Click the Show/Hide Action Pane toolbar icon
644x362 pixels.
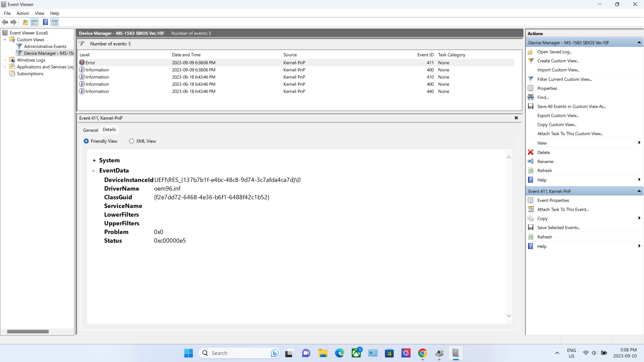(x=55, y=22)
